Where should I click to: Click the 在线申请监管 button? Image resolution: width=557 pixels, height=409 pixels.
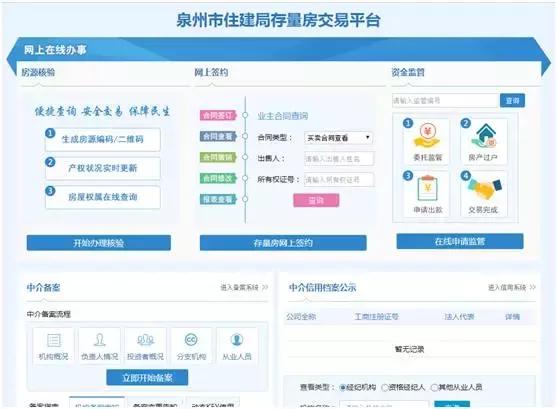click(x=460, y=242)
